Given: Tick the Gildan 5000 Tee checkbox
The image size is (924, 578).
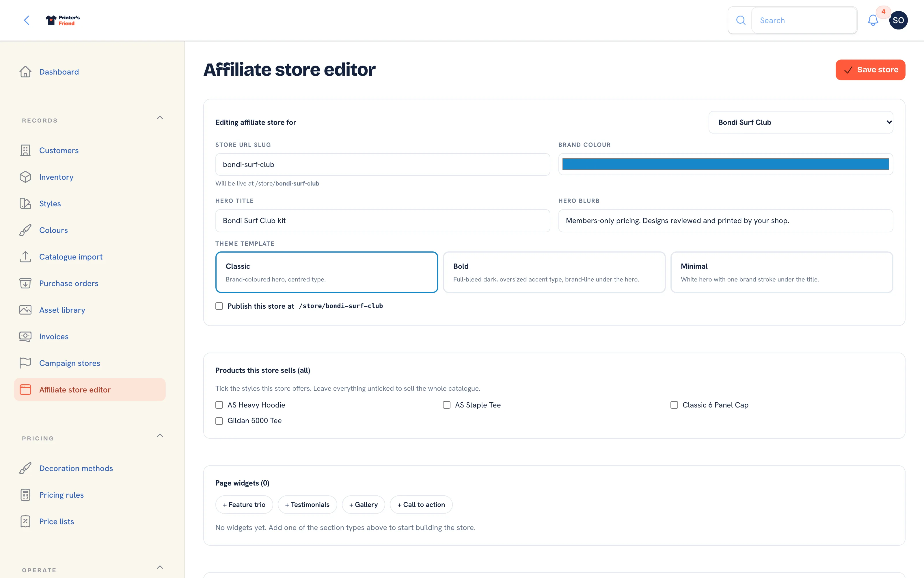Looking at the screenshot, I should 219,421.
